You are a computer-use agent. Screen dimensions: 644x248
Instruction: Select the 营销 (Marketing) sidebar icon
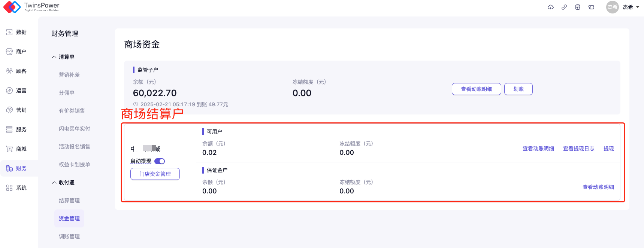click(x=9, y=110)
